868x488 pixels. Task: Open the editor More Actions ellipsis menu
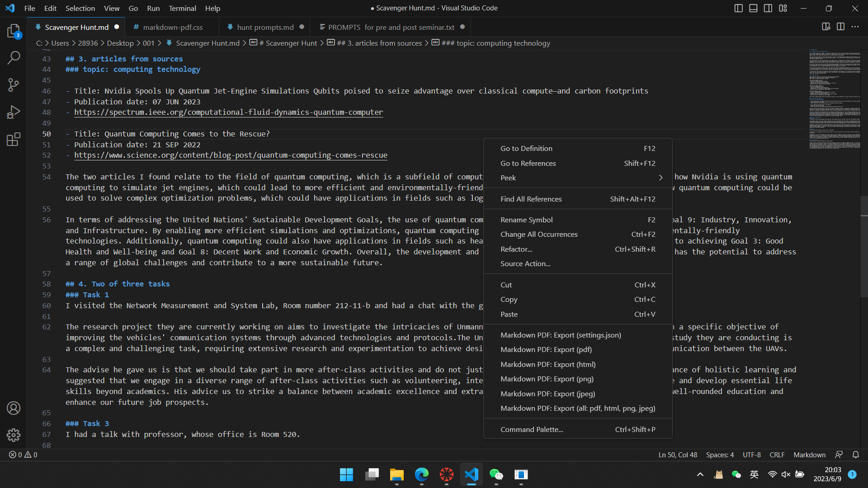point(855,27)
